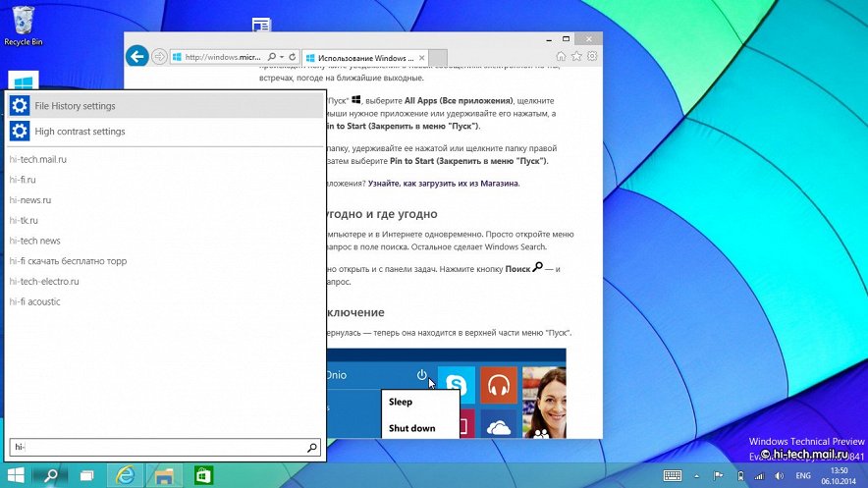Launch the Windows Store taskbar icon
This screenshot has height=488, width=868.
204,475
